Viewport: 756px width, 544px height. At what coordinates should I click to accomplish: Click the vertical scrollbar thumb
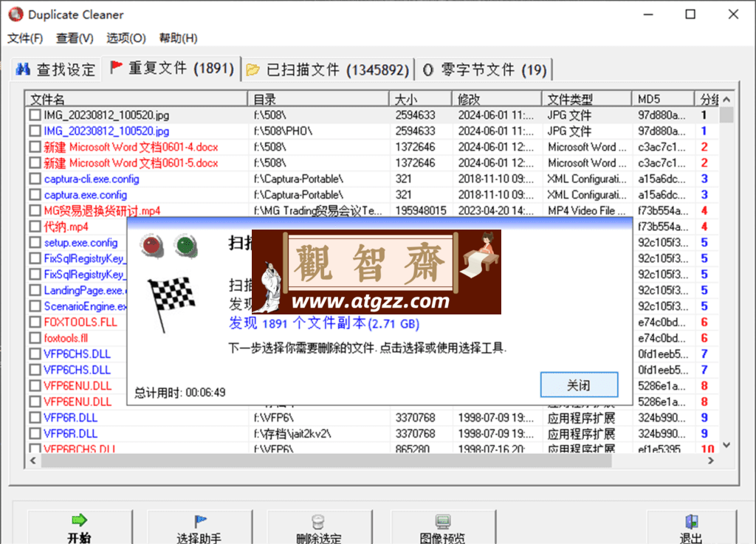[726, 114]
